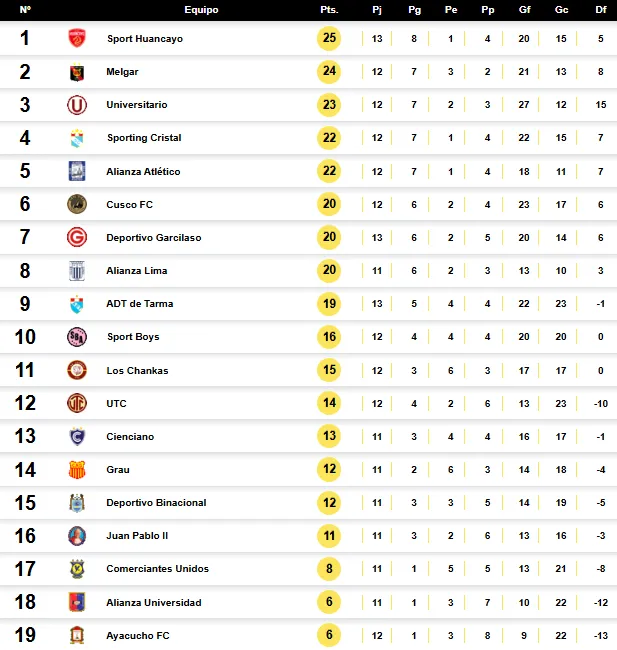Viewport: 617px width, 650px height.
Task: Click Sport Huancayo's 25 points badge
Action: (329, 38)
